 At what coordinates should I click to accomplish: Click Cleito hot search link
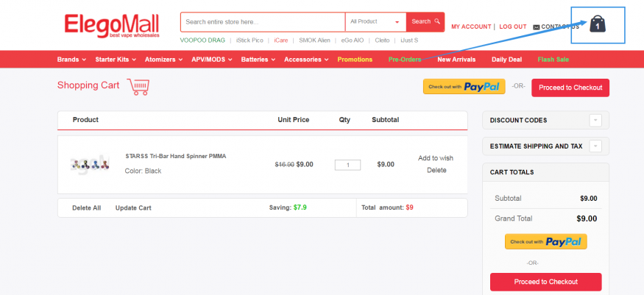[382, 40]
